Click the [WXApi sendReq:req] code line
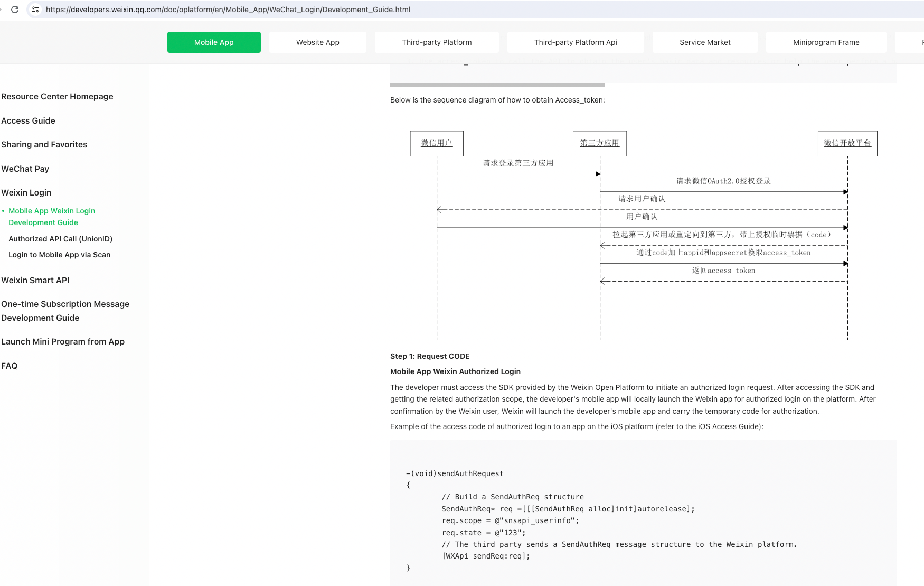Viewport: 924px width, 586px height. point(486,556)
